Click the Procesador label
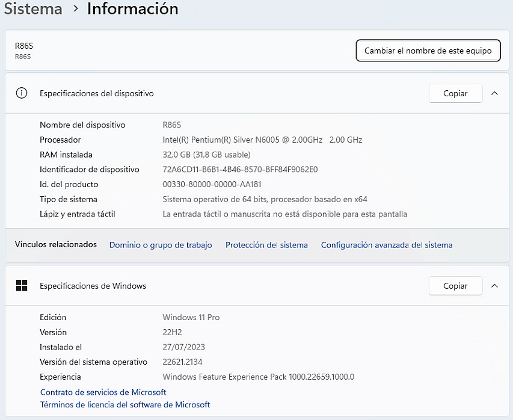 (60, 140)
